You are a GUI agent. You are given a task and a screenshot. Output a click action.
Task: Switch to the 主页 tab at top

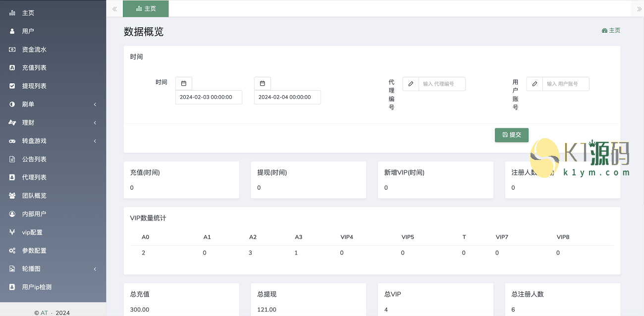(146, 9)
